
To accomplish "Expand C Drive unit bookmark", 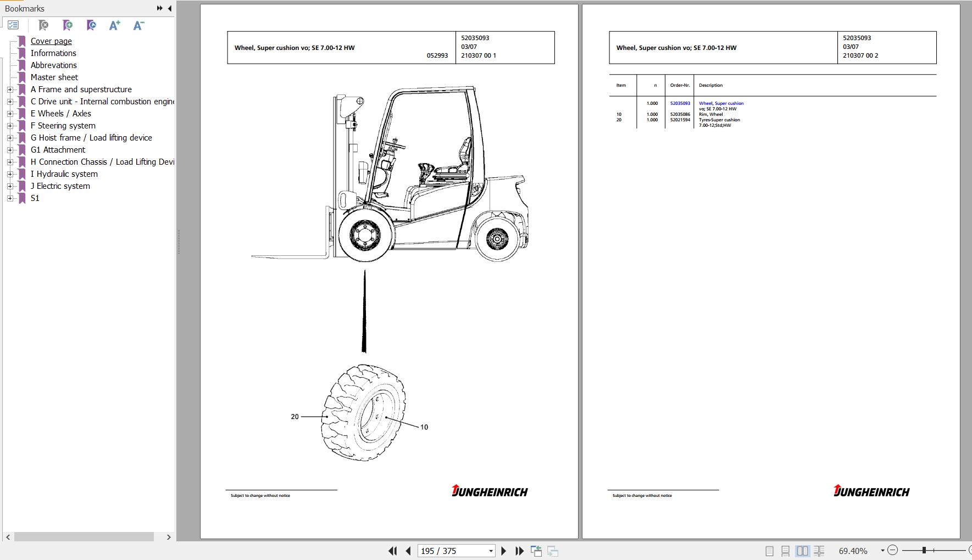I will 10,102.
